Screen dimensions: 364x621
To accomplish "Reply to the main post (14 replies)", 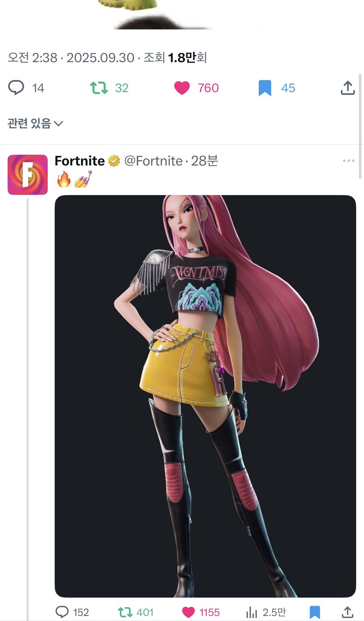I will point(17,88).
